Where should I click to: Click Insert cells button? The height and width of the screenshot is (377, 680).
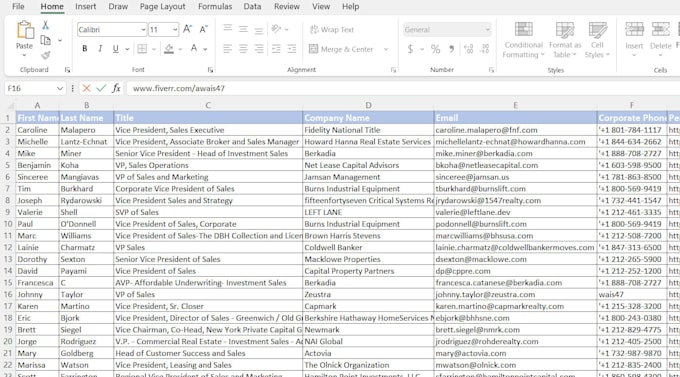pyautogui.click(x=634, y=40)
